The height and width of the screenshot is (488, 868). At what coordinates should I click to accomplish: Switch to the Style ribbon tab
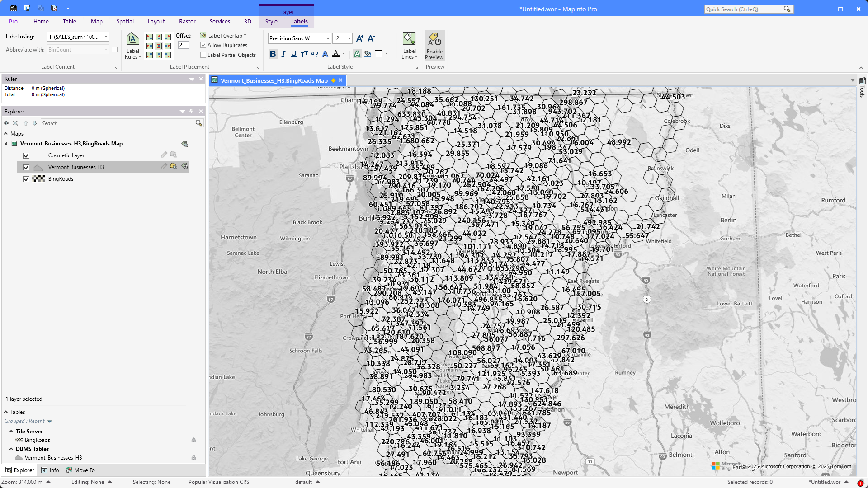(271, 22)
